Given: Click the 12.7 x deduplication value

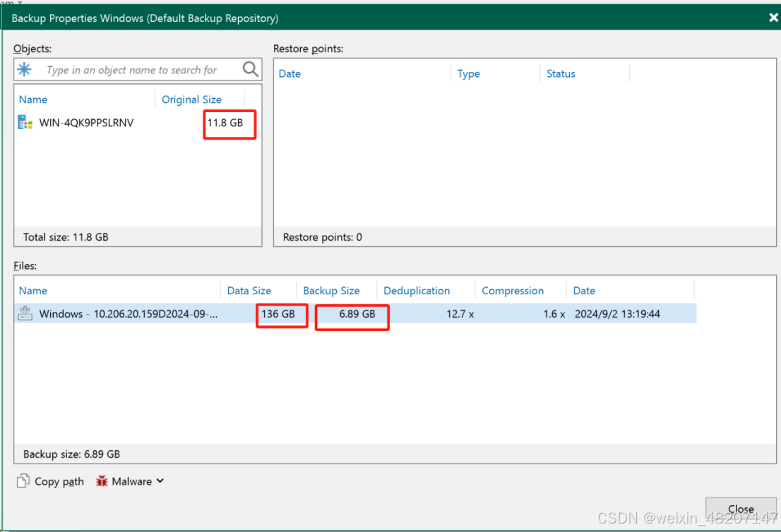Looking at the screenshot, I should click(460, 314).
